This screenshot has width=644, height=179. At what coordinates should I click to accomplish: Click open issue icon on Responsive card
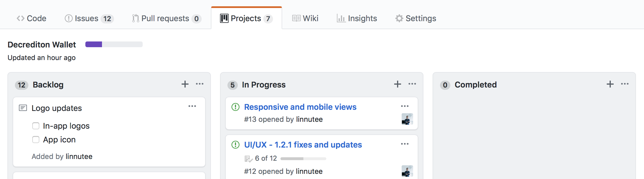tap(235, 107)
